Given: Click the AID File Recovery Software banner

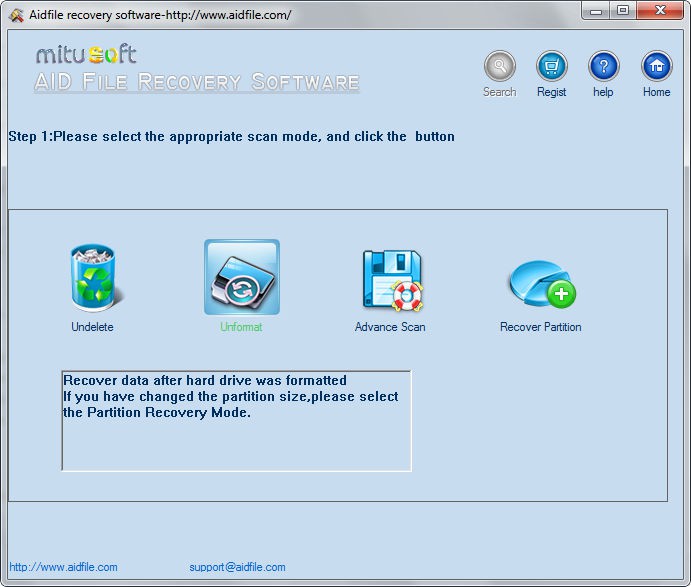Looking at the screenshot, I should click(197, 82).
